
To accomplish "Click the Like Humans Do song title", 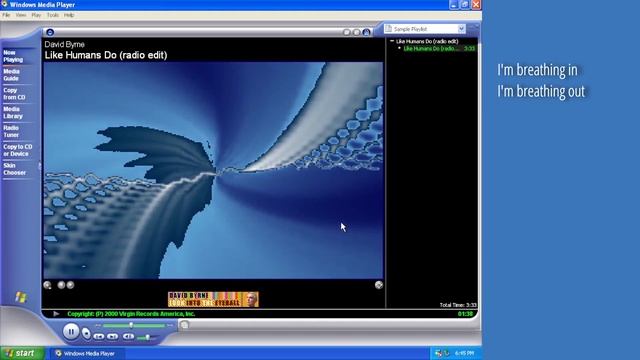I will click(x=106, y=55).
